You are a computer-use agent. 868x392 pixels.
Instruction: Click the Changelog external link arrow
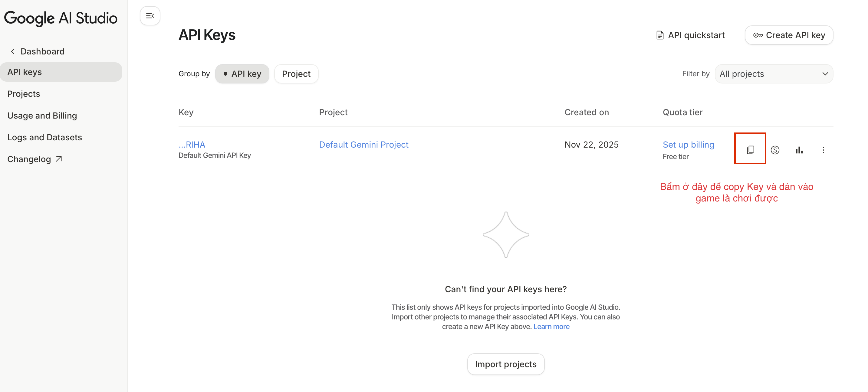click(x=59, y=159)
